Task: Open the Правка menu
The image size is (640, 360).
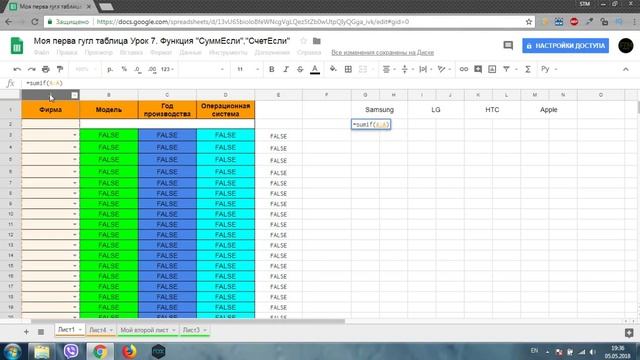Action: (x=67, y=53)
